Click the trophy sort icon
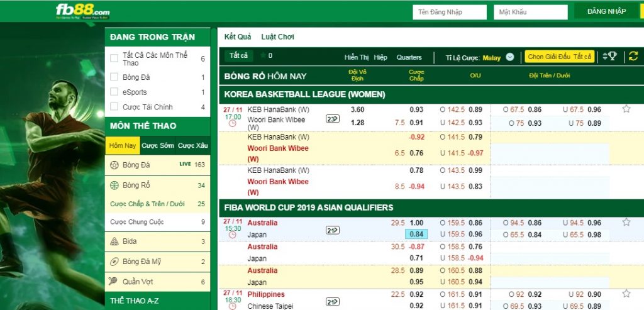 [x=609, y=56]
